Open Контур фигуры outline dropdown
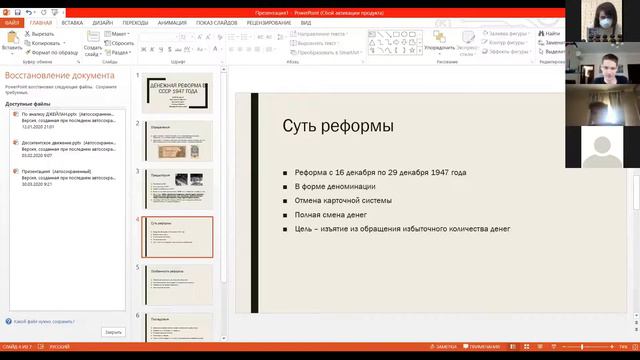The width and height of the screenshot is (640, 360). point(504,42)
